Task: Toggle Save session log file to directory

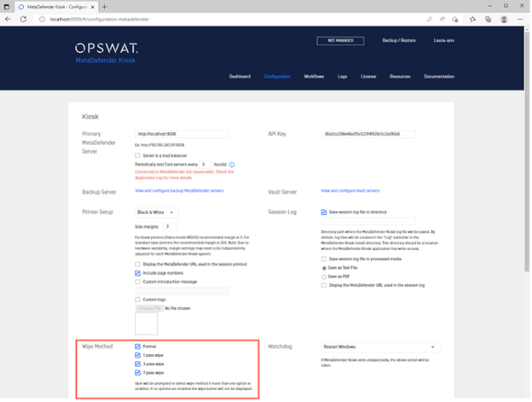Action: point(324,213)
